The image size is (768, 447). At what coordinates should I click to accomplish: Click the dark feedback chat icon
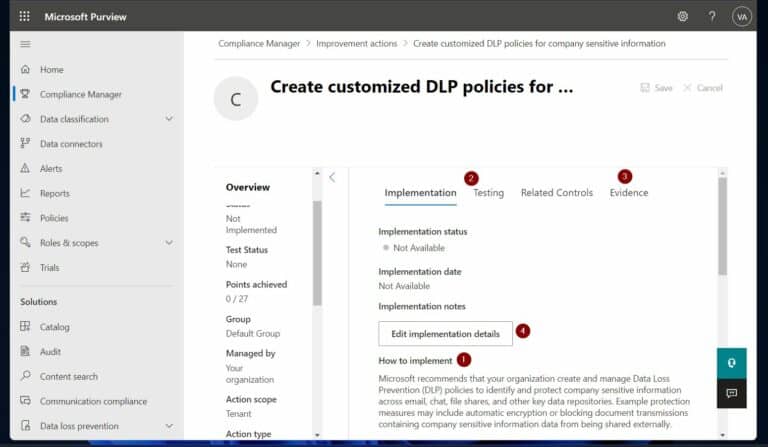pos(731,393)
